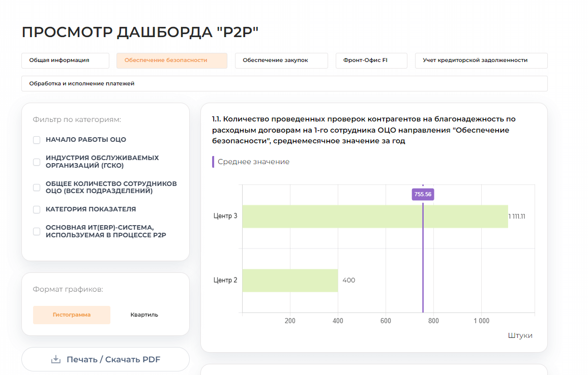Click the Центр 3 bar on the chart

[374, 215]
